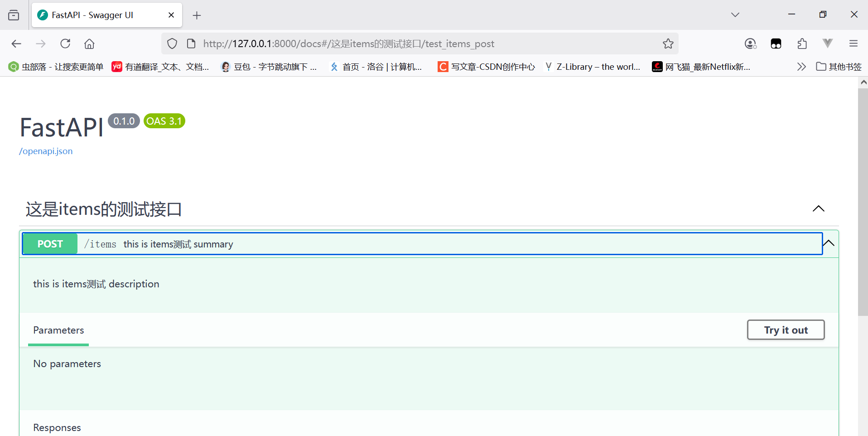Restore down the browser window
Image resolution: width=868 pixels, height=436 pixels.
823,15
